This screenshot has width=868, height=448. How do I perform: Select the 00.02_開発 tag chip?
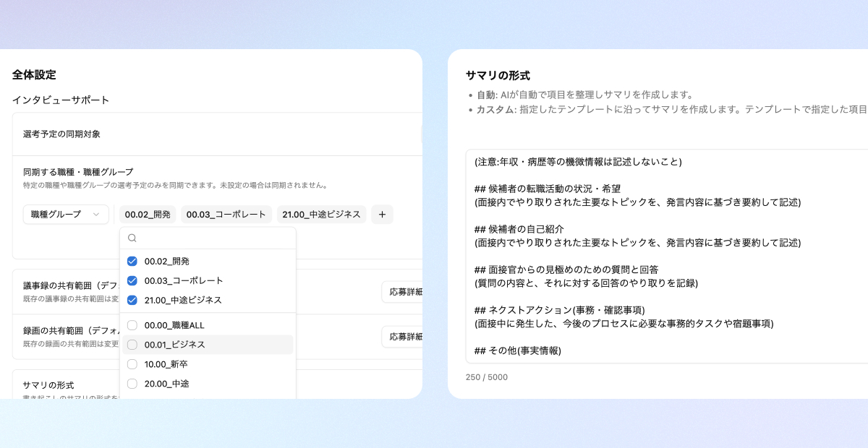(x=147, y=215)
